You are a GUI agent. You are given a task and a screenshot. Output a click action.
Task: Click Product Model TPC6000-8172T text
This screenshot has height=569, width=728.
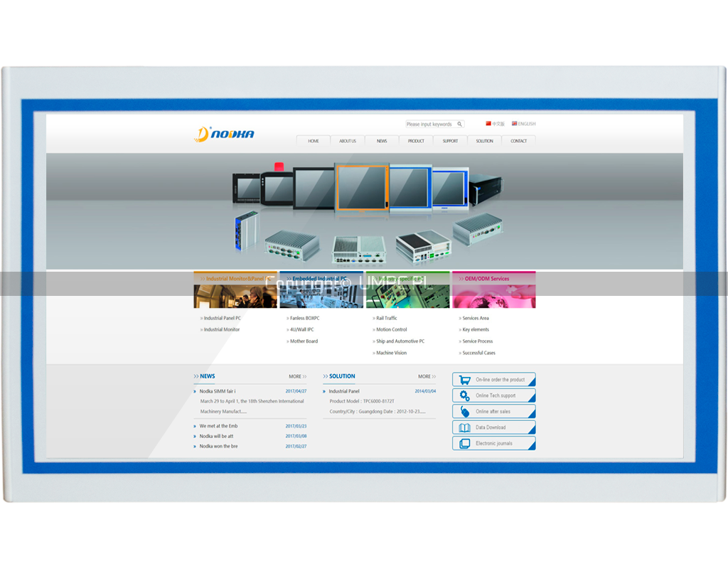(362, 401)
